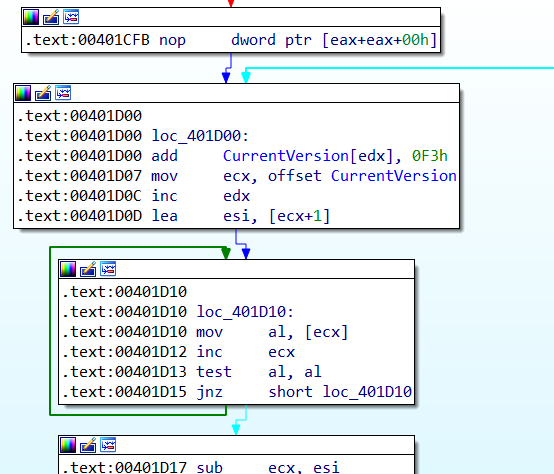
Task: Click group-nodes icon in loc_401D00 block
Action: coord(63,93)
